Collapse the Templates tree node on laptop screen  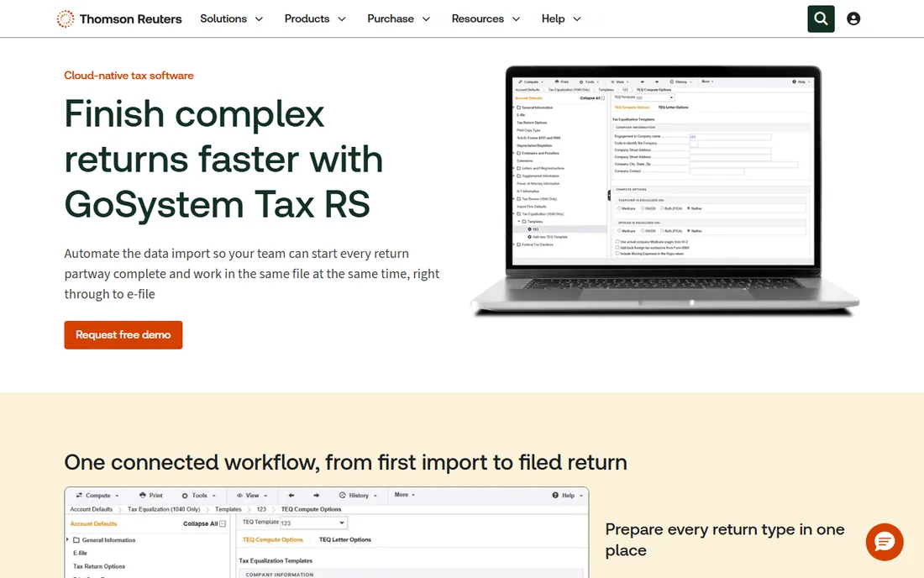pos(518,222)
